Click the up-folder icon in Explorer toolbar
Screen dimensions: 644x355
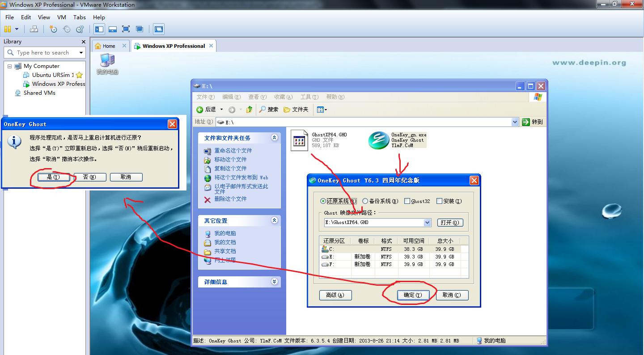(250, 110)
